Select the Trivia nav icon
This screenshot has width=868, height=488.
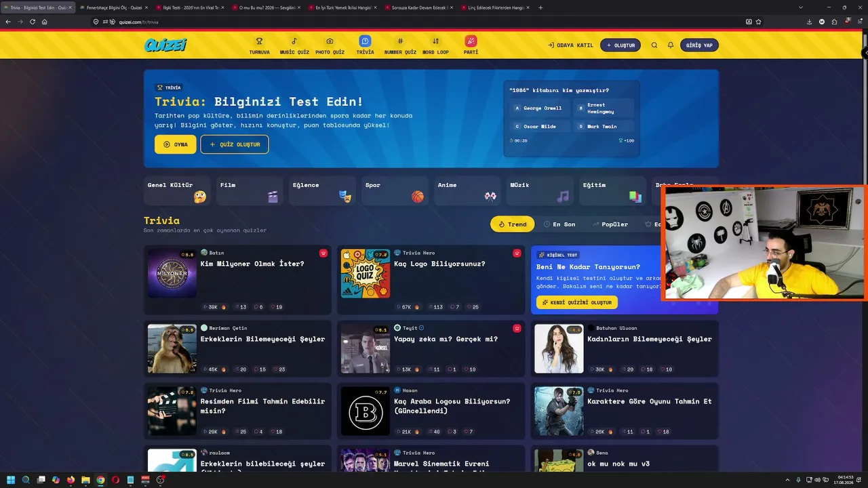[365, 41]
